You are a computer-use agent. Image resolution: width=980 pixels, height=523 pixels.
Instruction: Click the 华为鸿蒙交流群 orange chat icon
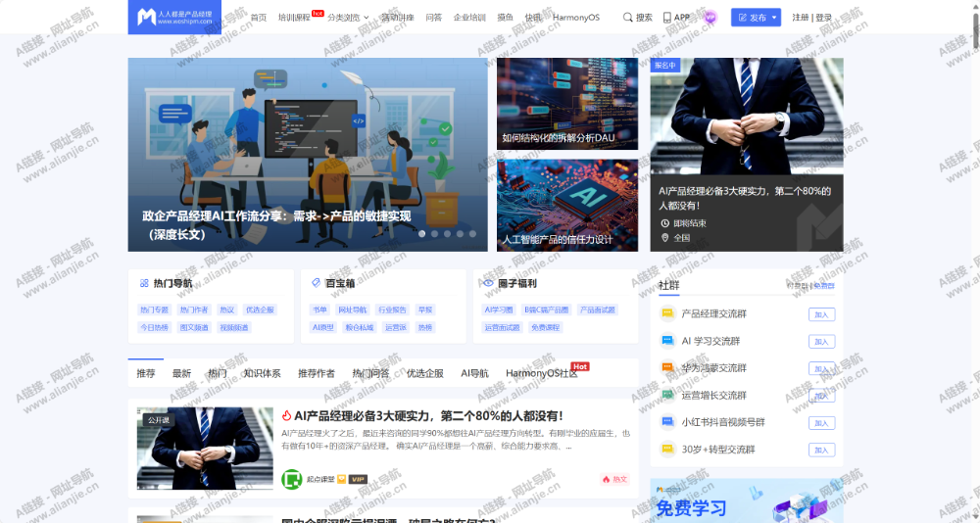(668, 368)
